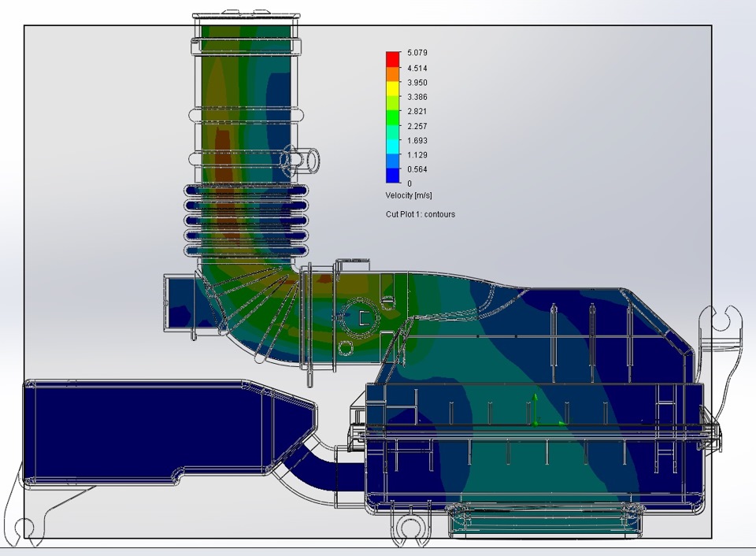Screen dimensions: 756x556
Task: Select the legend value 2.257
Action: 417,126
